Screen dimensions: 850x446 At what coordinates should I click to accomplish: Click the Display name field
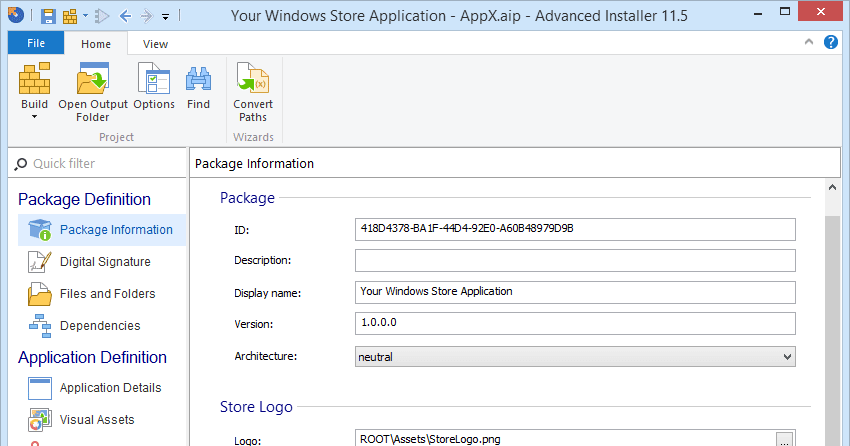point(575,292)
